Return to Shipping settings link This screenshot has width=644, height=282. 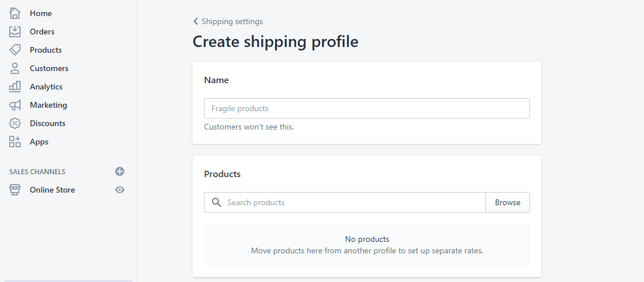[x=232, y=21]
